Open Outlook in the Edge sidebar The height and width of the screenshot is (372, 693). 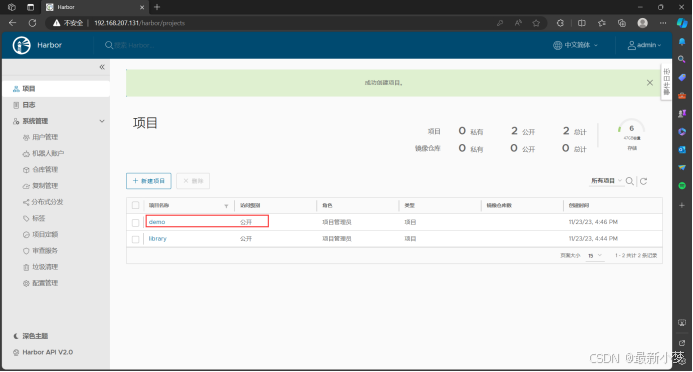click(682, 149)
